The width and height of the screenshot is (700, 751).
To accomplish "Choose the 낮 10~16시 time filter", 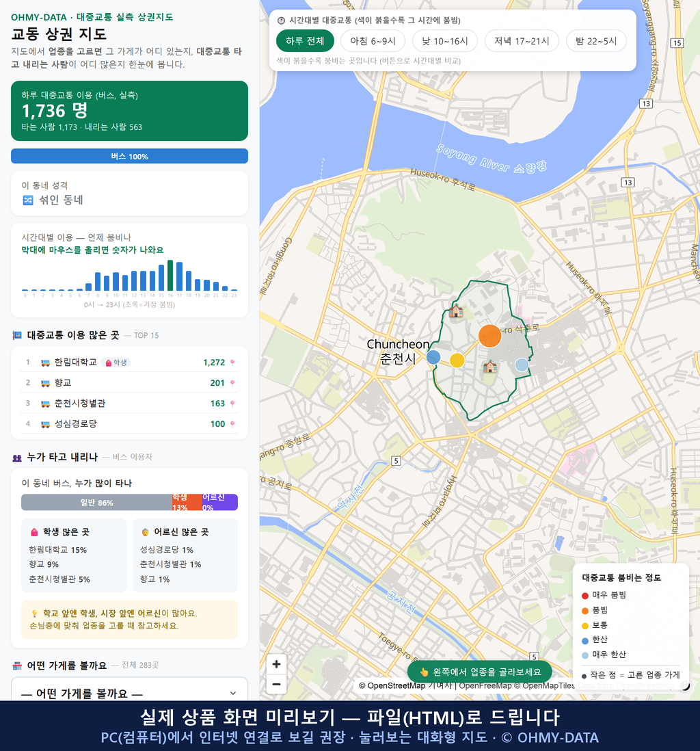I will (x=445, y=41).
